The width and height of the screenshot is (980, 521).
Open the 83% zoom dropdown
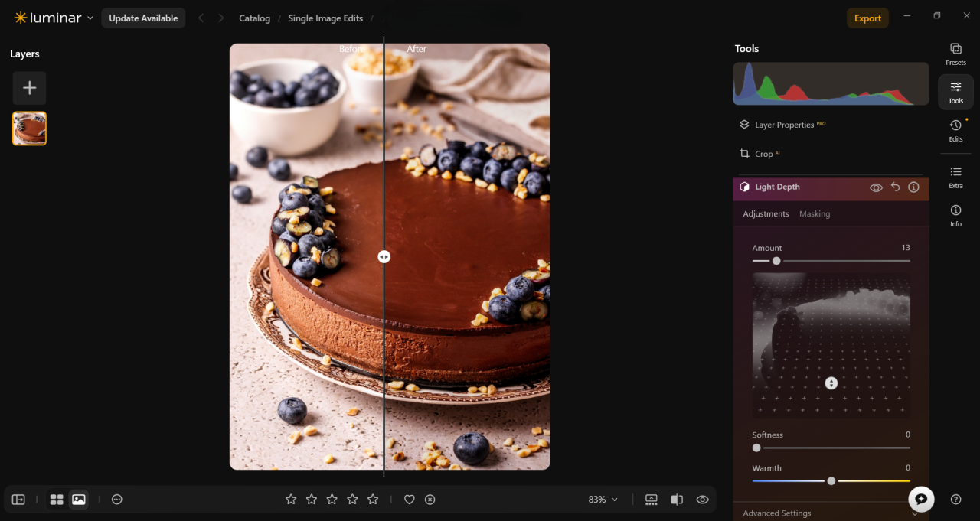point(603,500)
